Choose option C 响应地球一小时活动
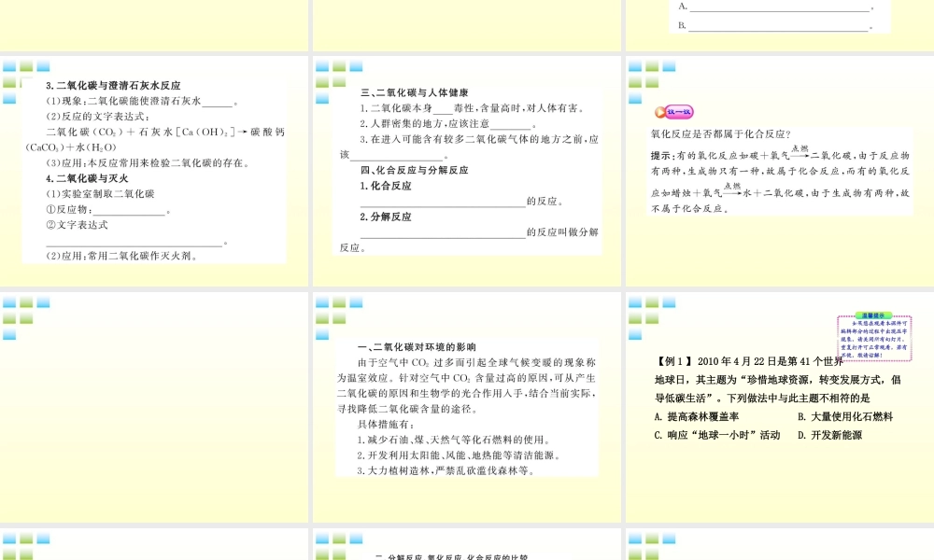Image resolution: width=934 pixels, height=560 pixels. (x=717, y=435)
